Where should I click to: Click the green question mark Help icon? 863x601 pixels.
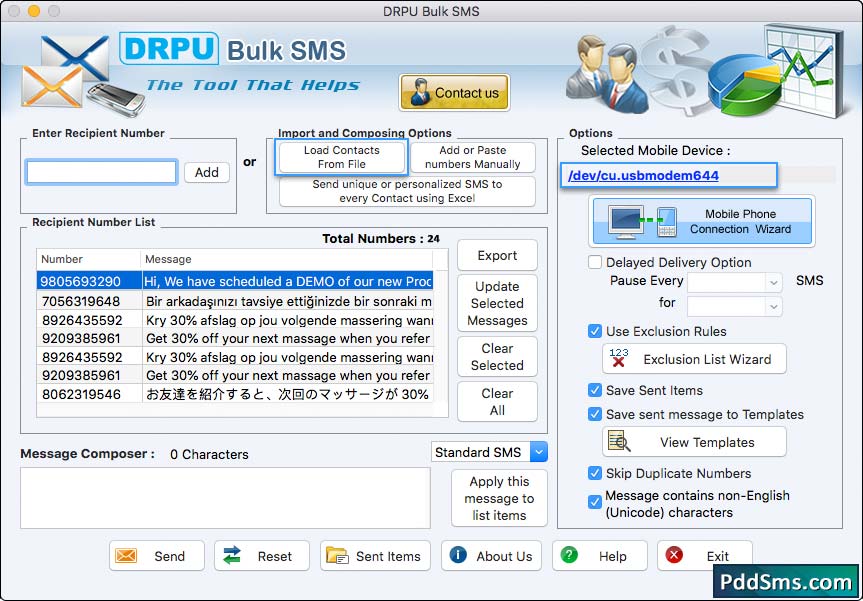point(569,555)
